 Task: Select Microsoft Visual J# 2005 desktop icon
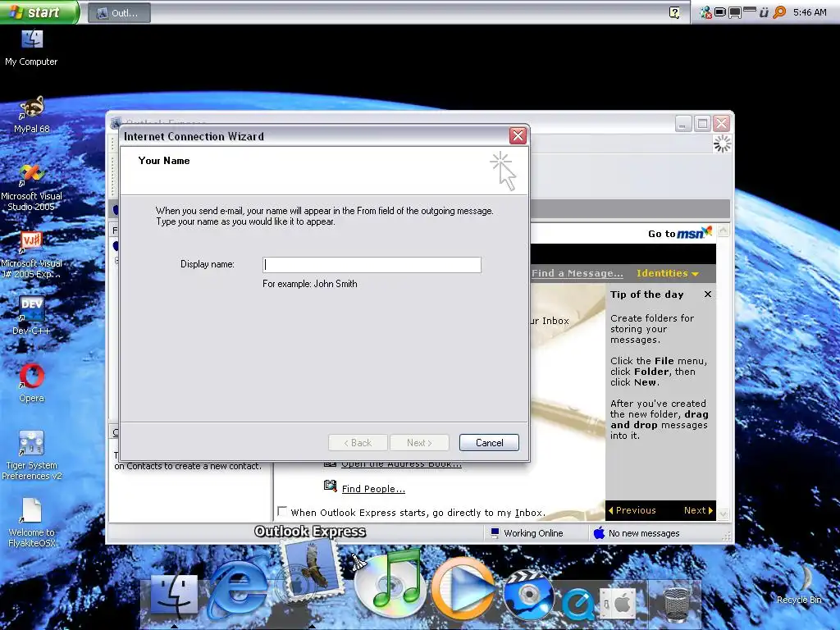click(32, 255)
